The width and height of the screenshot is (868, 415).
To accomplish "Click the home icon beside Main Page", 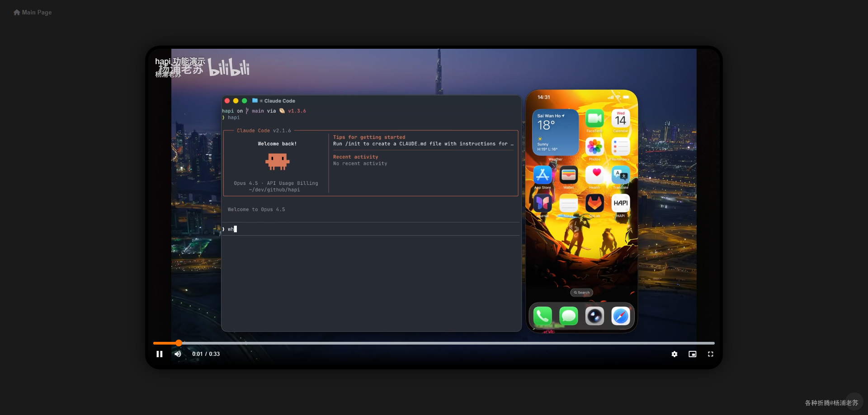I will click(x=17, y=12).
